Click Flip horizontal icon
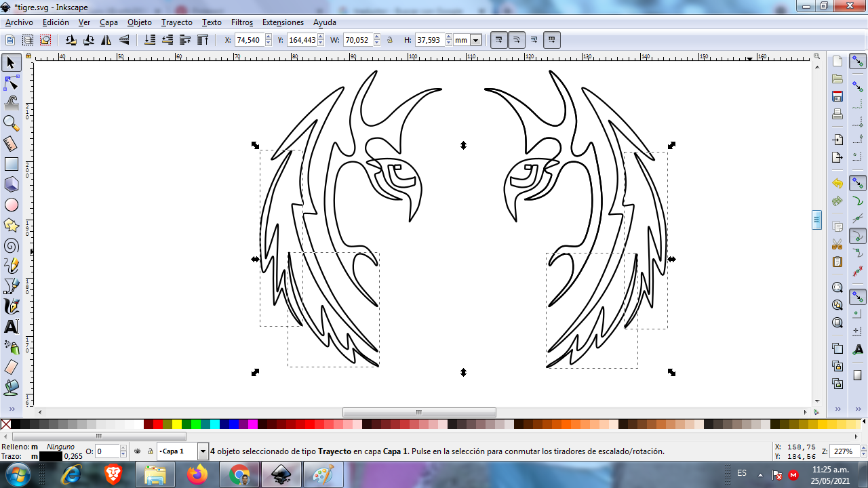This screenshot has width=868, height=488. coord(106,40)
